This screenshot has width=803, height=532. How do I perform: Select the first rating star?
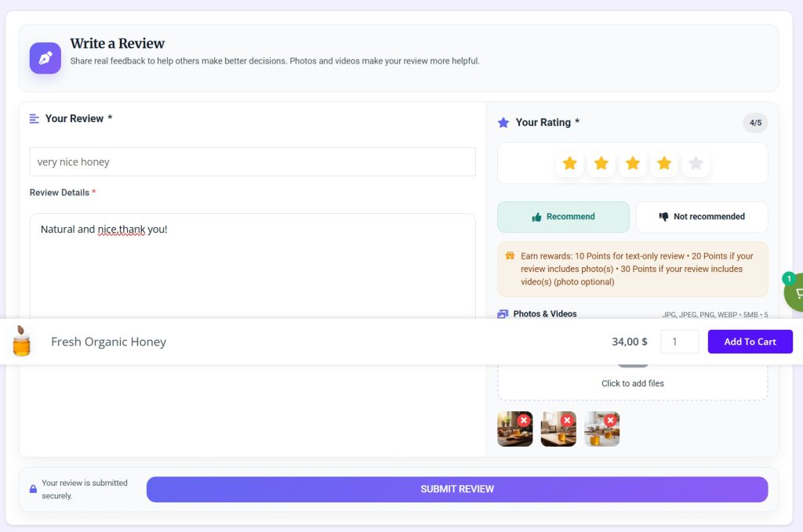coord(569,163)
